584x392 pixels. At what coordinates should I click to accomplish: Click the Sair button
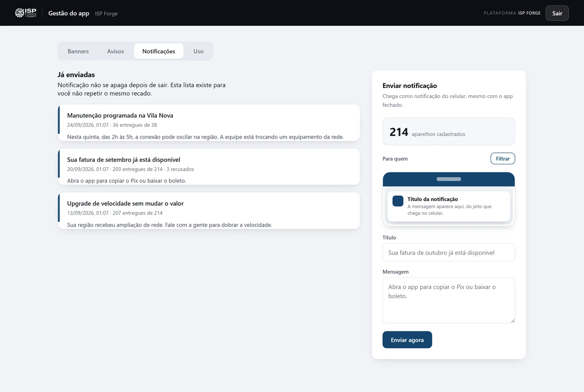pos(557,13)
